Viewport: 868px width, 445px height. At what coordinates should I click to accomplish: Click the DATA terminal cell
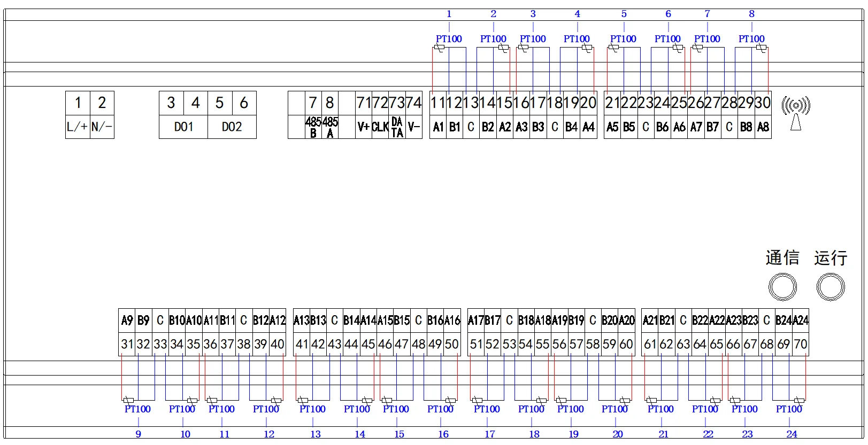397,127
